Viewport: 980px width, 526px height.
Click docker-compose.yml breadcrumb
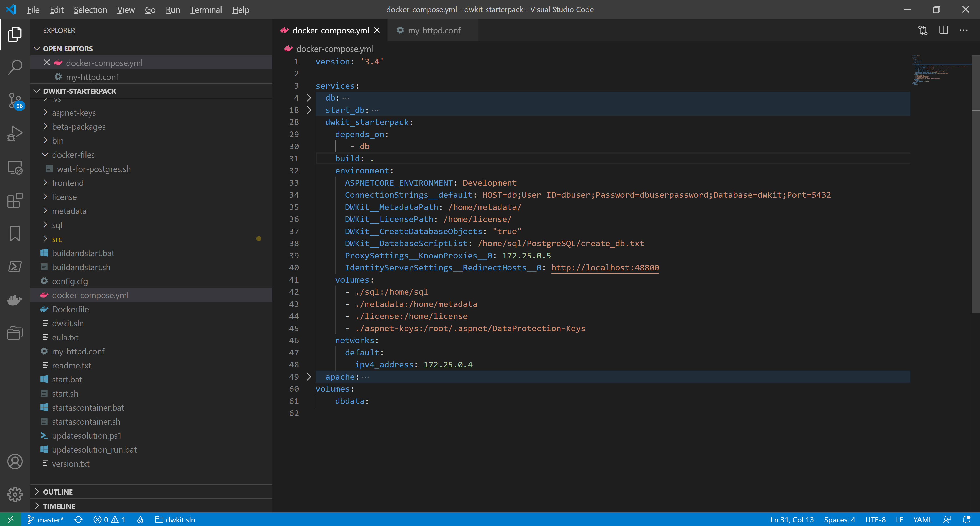329,49
